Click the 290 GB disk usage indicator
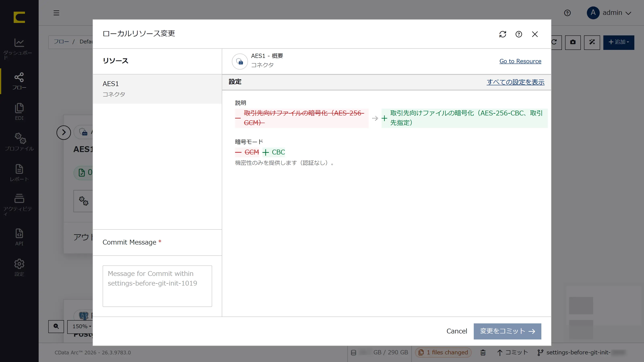 (x=379, y=353)
